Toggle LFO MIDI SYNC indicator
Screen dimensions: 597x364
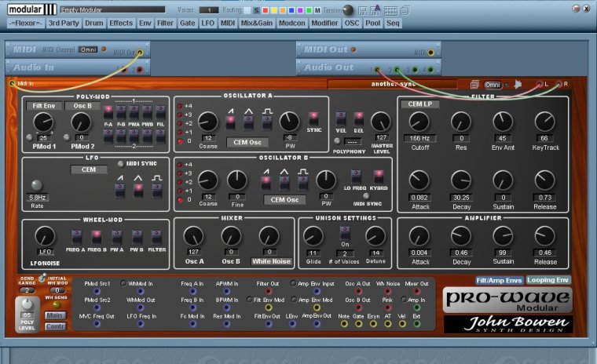121,164
